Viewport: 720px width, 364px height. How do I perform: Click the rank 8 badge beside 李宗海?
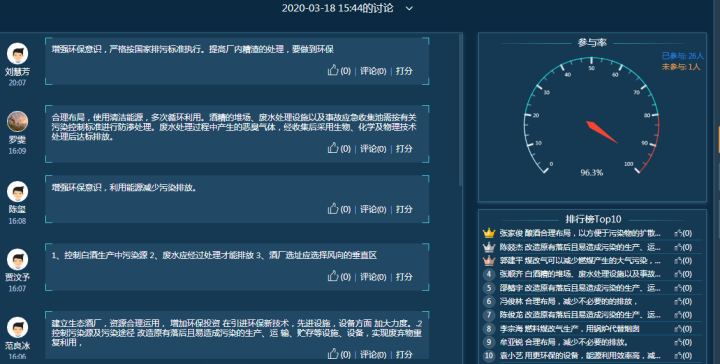pyautogui.click(x=489, y=329)
